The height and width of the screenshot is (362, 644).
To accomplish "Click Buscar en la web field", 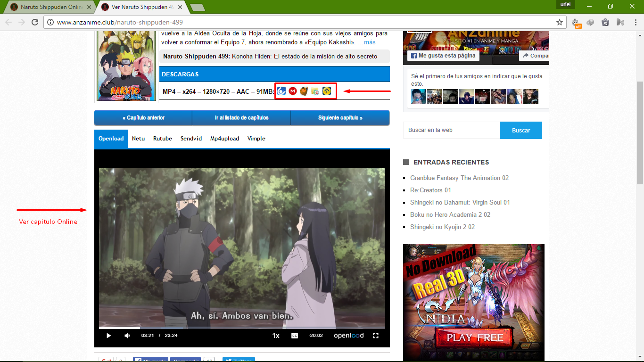I will pyautogui.click(x=451, y=130).
